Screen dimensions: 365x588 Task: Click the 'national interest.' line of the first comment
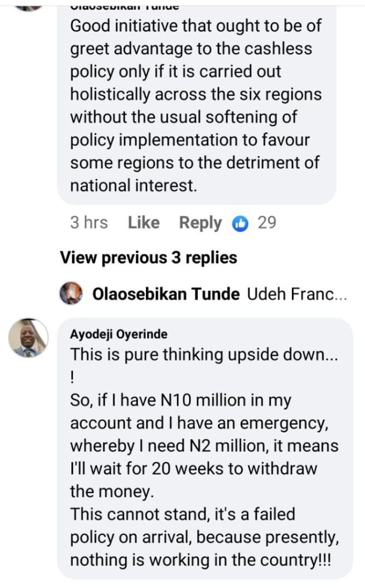pos(133,185)
